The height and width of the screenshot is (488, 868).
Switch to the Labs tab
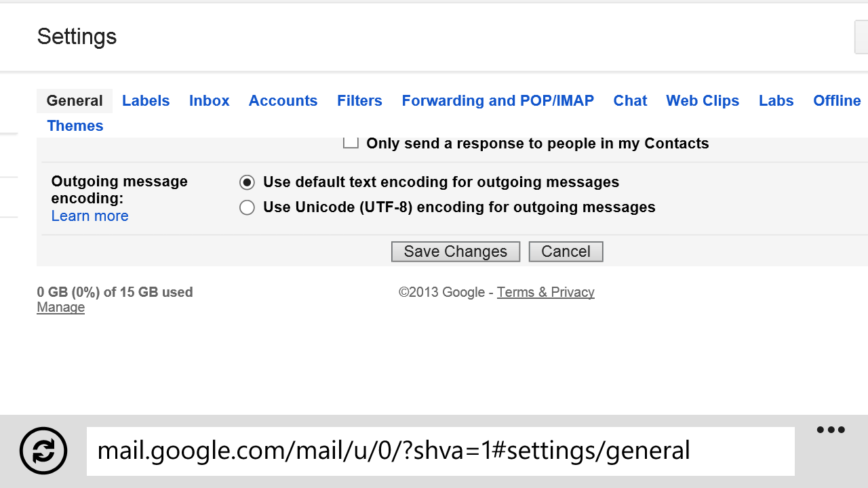point(776,101)
